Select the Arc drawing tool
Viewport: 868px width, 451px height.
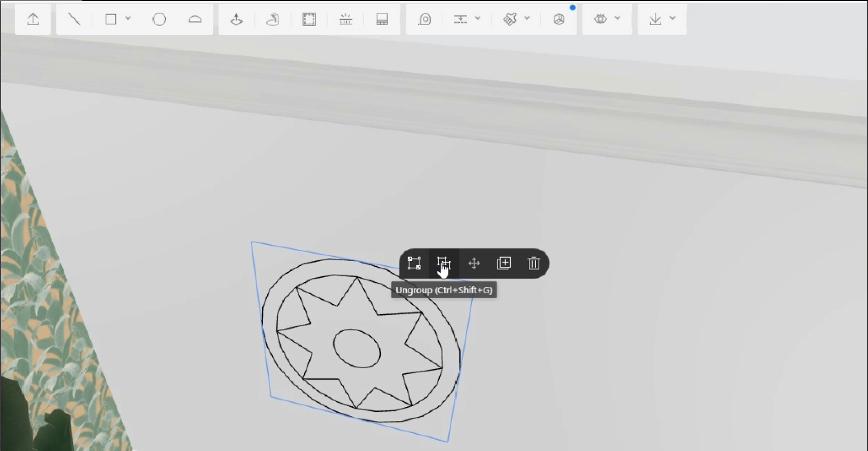[195, 19]
